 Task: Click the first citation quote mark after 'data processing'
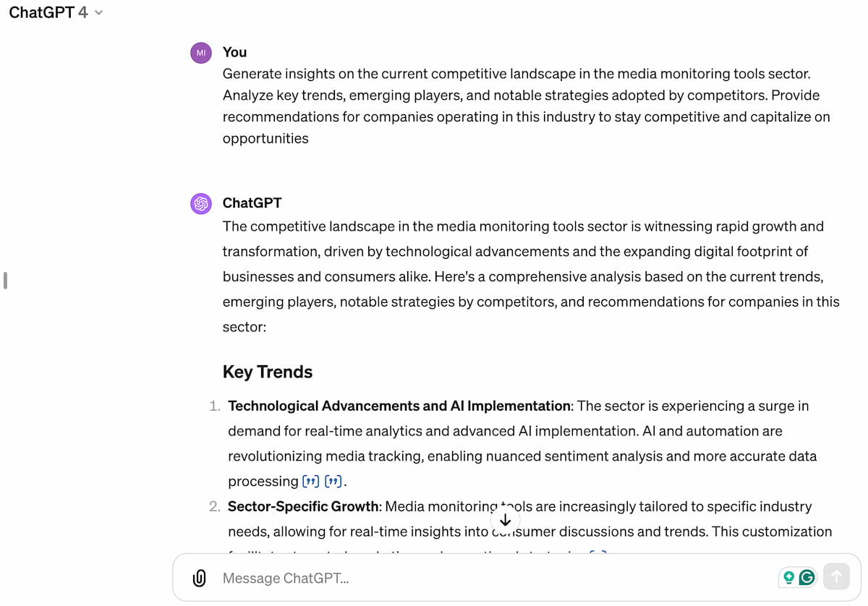pos(310,480)
